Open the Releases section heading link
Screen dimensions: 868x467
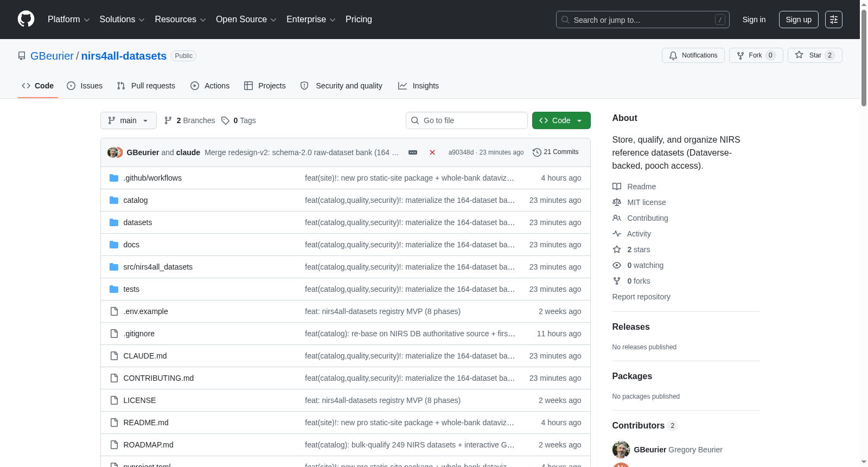(631, 327)
